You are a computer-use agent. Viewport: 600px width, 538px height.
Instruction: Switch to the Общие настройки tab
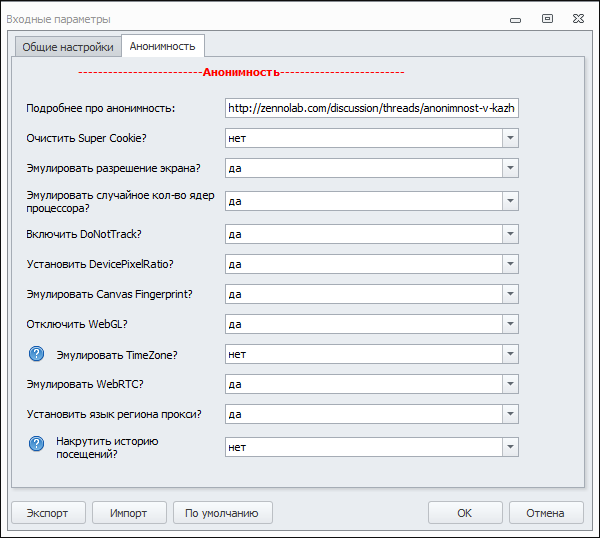[68, 47]
